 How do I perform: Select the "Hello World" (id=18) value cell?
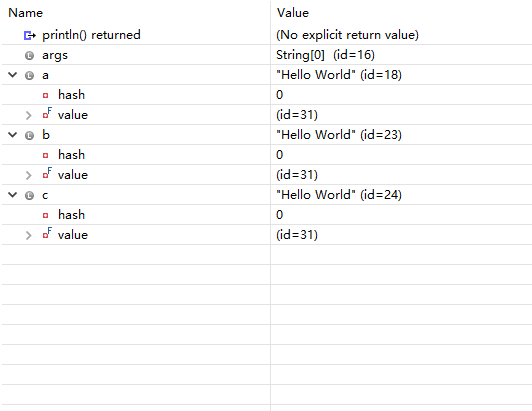tap(401, 75)
